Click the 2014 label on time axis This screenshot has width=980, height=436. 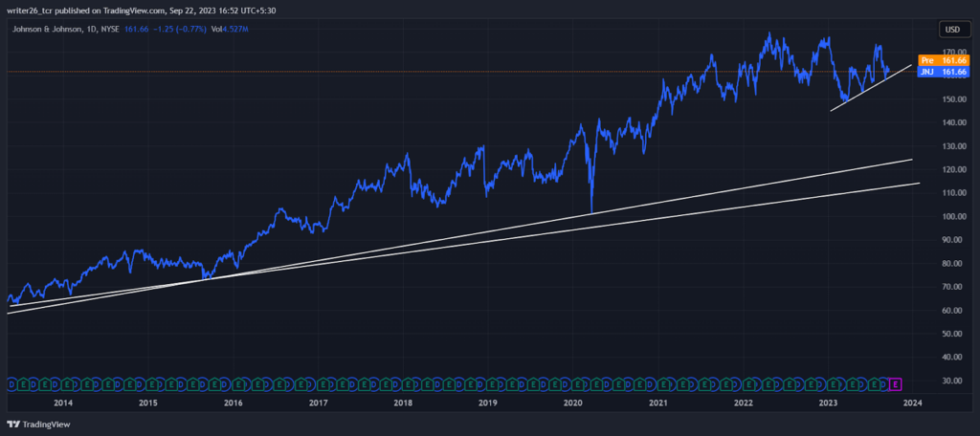pos(62,403)
